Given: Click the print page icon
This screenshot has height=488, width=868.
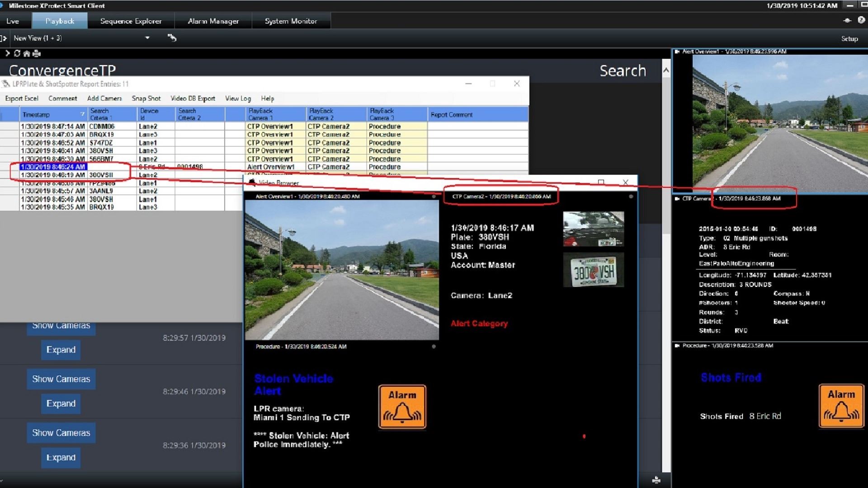Looking at the screenshot, I should (37, 53).
